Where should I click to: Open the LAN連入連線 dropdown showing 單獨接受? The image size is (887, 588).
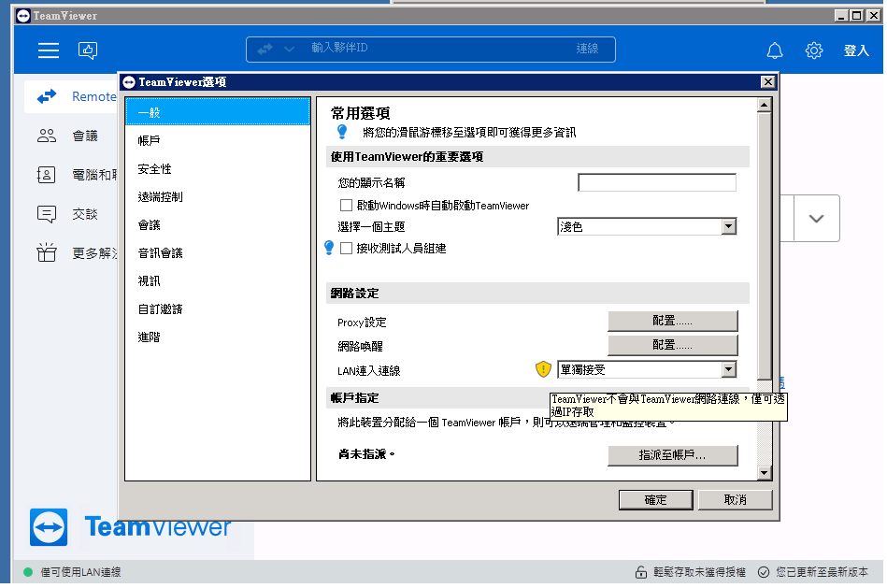(647, 369)
